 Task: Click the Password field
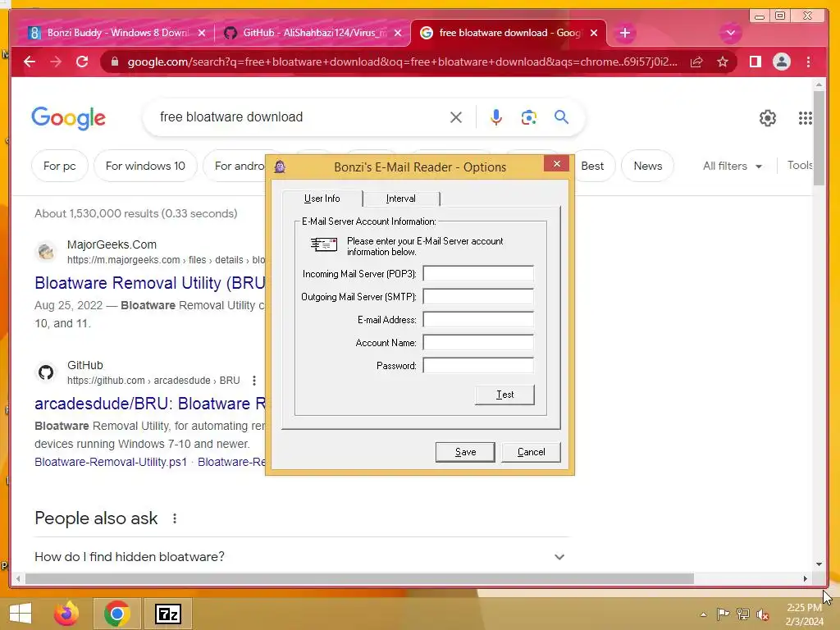(478, 366)
